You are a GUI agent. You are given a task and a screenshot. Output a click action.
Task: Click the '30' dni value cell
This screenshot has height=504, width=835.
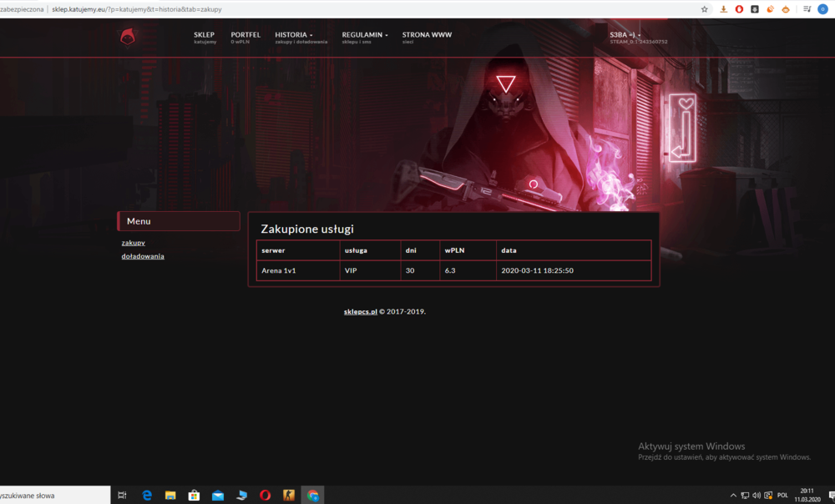420,270
